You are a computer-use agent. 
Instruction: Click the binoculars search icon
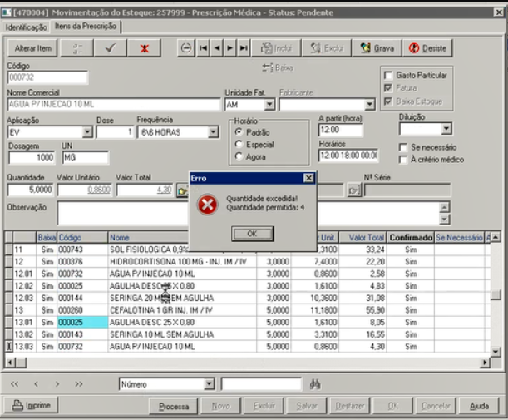point(315,384)
